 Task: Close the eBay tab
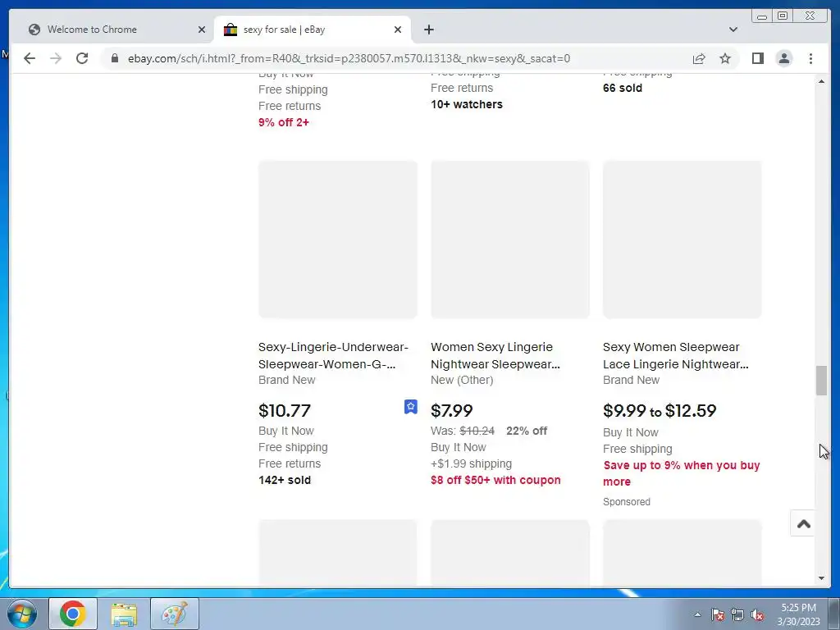coord(398,30)
